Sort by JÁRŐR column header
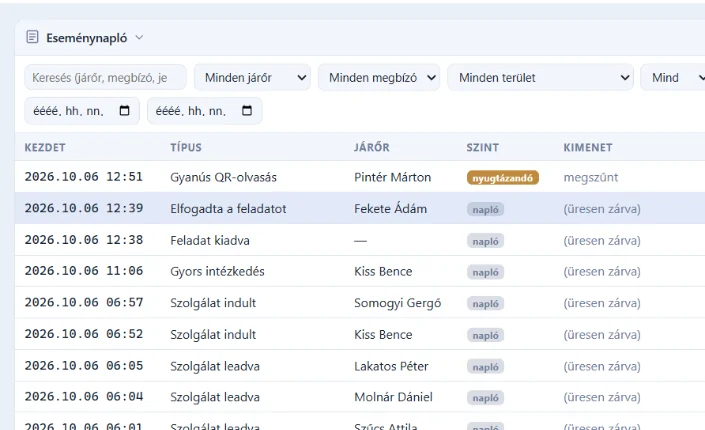The width and height of the screenshot is (705, 430). click(x=372, y=148)
